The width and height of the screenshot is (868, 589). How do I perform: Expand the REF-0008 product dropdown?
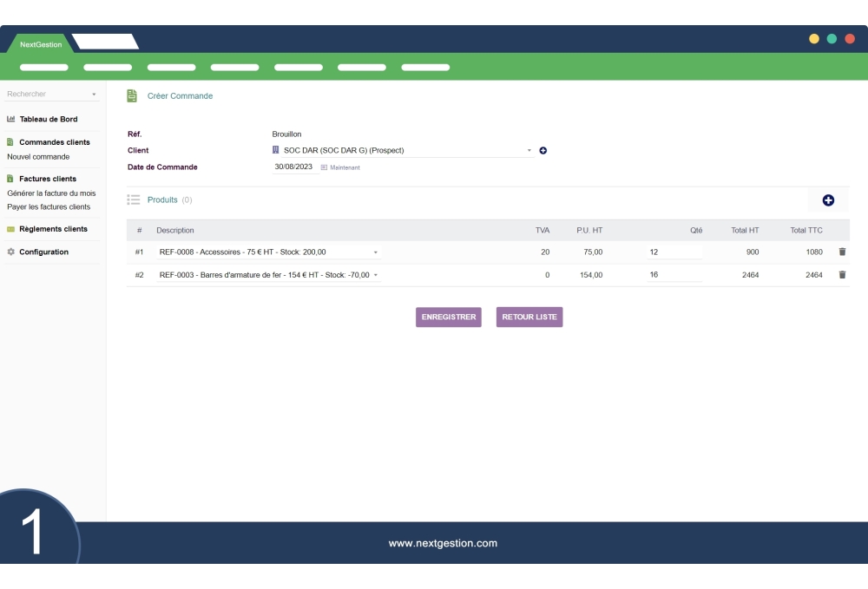click(x=376, y=252)
